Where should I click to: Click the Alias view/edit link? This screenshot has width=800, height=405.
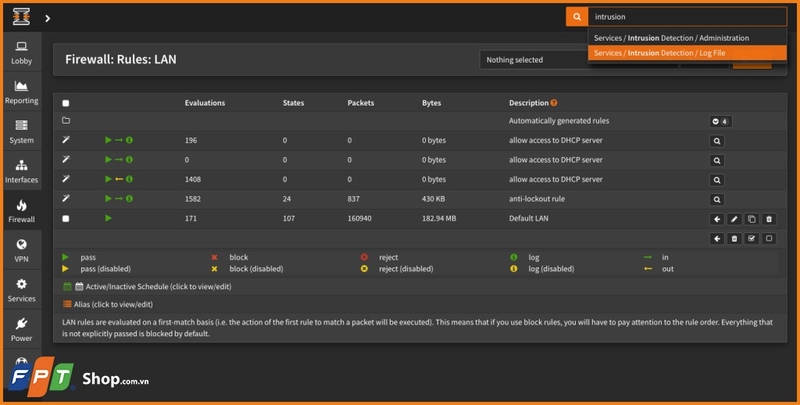coord(113,304)
